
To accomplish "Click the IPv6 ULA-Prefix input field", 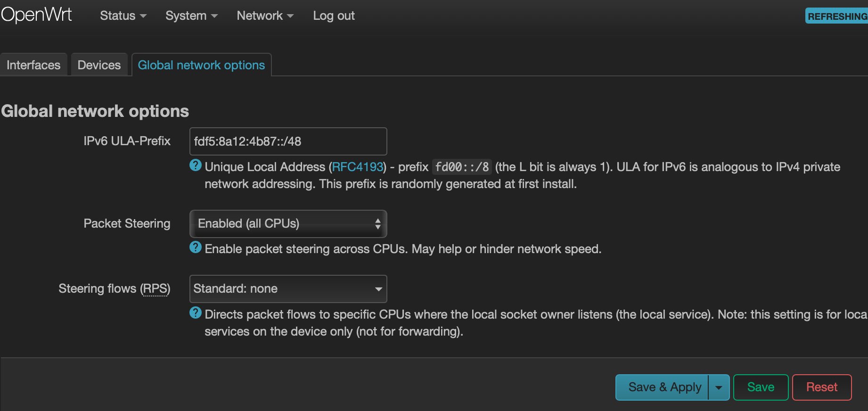I will click(288, 141).
